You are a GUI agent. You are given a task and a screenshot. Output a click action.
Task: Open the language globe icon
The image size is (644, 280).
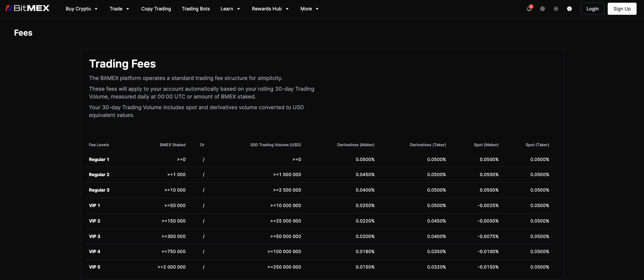pos(543,9)
